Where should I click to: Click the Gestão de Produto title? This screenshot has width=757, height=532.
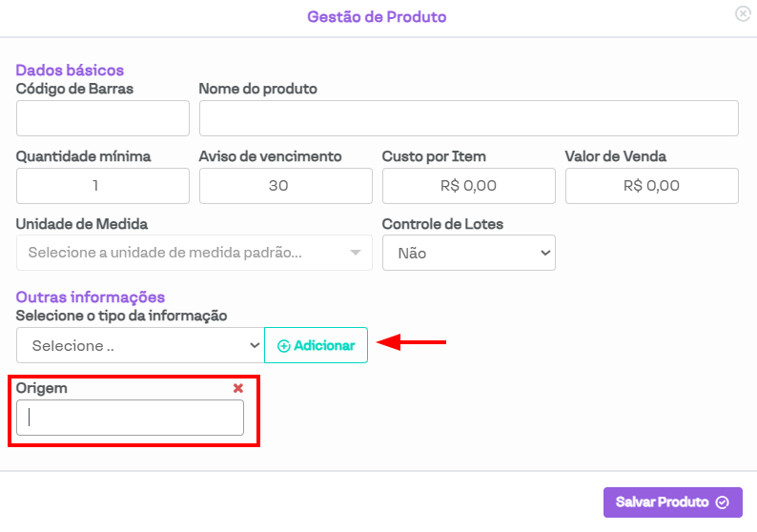[377, 17]
